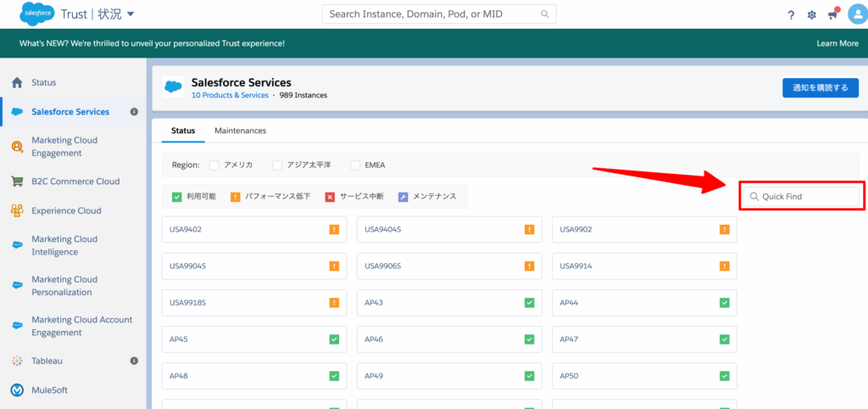The height and width of the screenshot is (409, 868).
Task: Click the Salesforce cloud logo
Action: pyautogui.click(x=36, y=14)
